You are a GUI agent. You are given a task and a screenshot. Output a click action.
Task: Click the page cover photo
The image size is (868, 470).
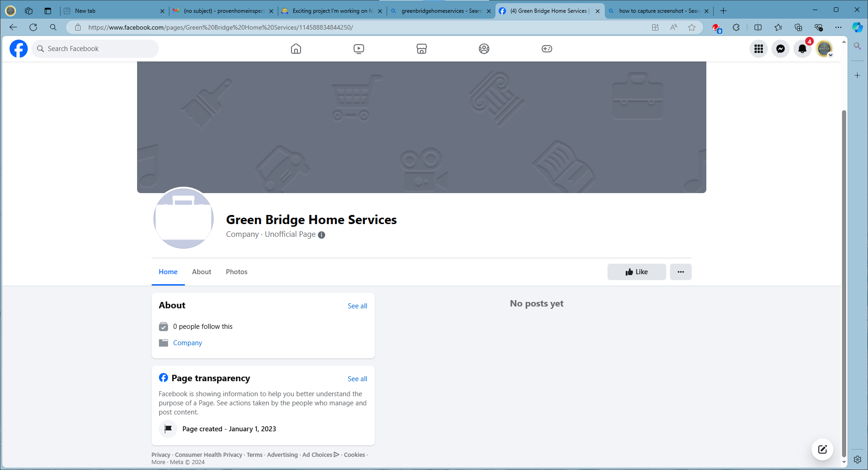422,127
